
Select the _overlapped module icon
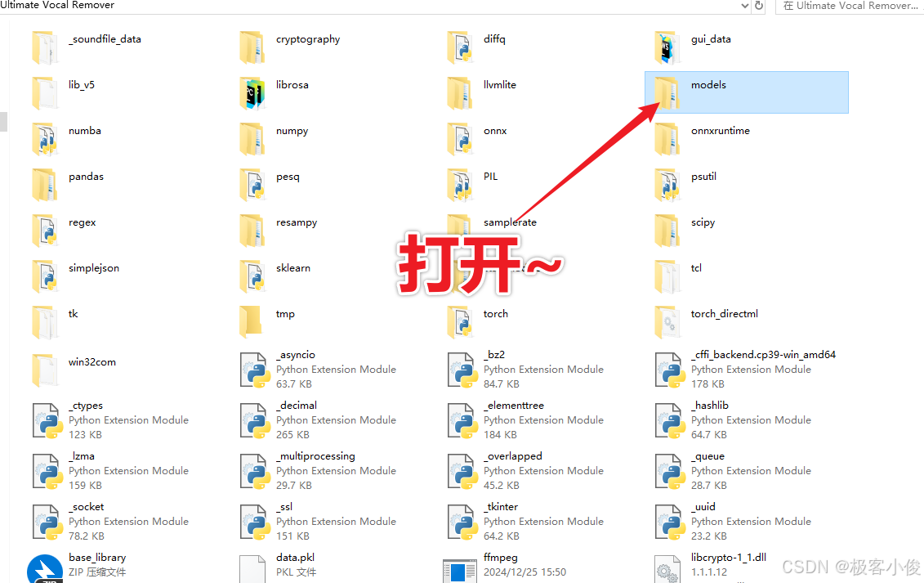[462, 472]
